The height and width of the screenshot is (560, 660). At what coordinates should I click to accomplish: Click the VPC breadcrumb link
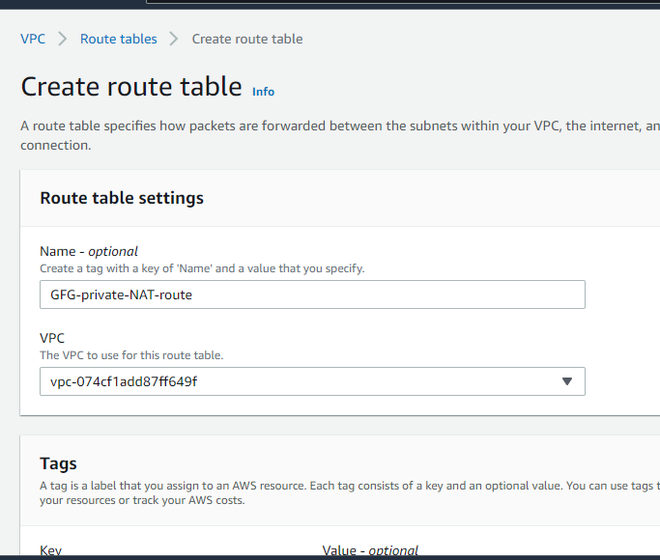coord(32,39)
